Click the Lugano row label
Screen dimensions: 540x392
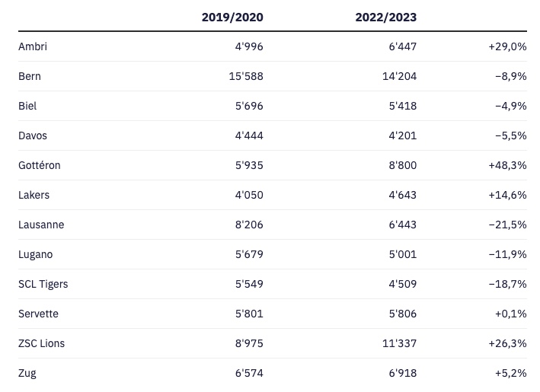tap(36, 254)
